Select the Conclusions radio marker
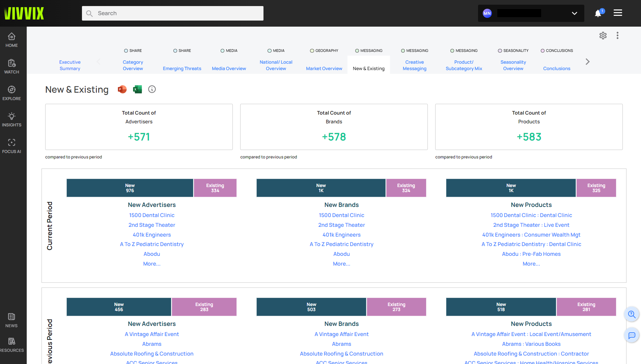 coord(542,51)
